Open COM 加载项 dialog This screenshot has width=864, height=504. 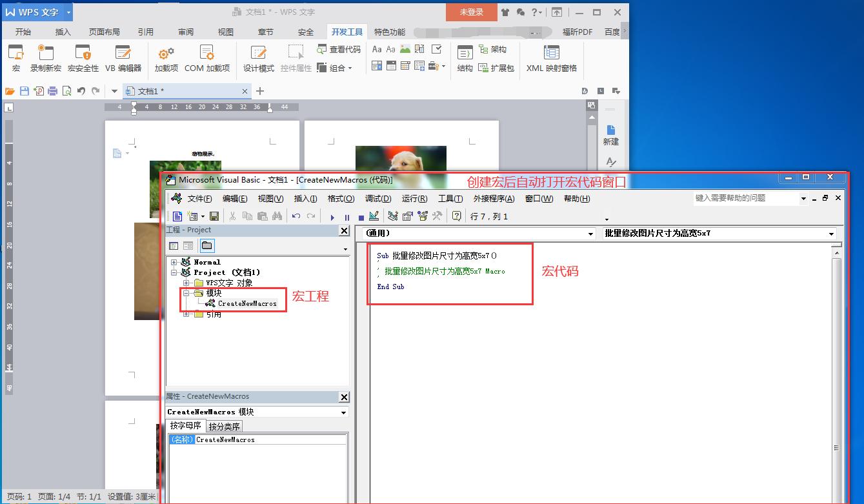click(x=207, y=58)
